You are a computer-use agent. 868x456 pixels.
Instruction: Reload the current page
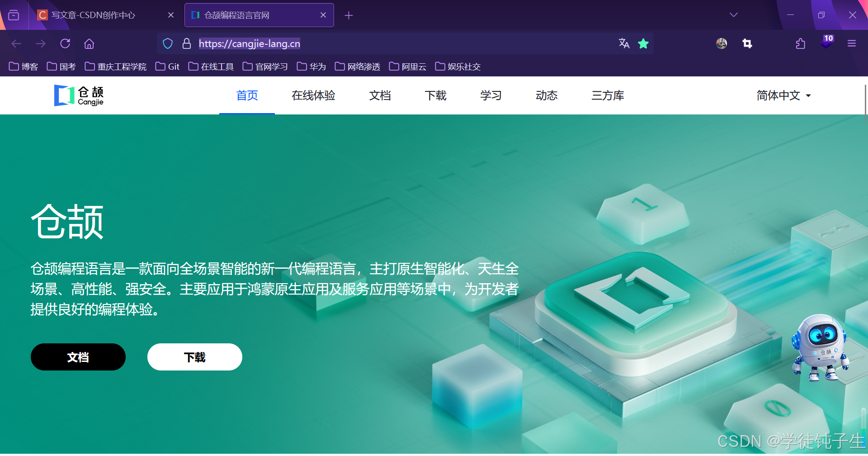65,43
